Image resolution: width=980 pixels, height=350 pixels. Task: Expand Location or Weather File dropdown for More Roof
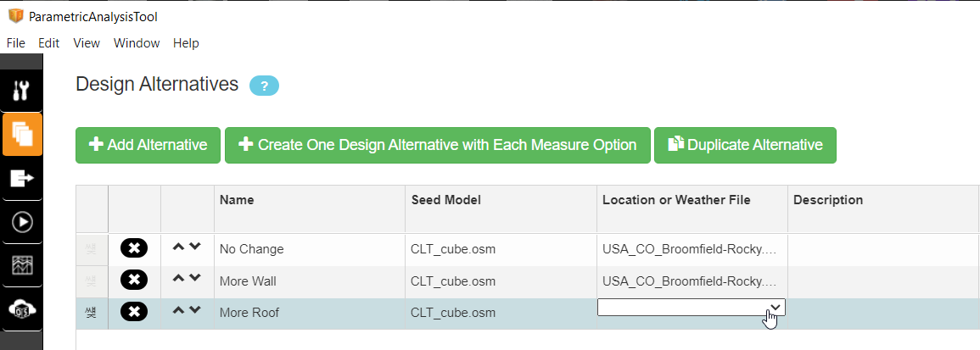coord(775,308)
